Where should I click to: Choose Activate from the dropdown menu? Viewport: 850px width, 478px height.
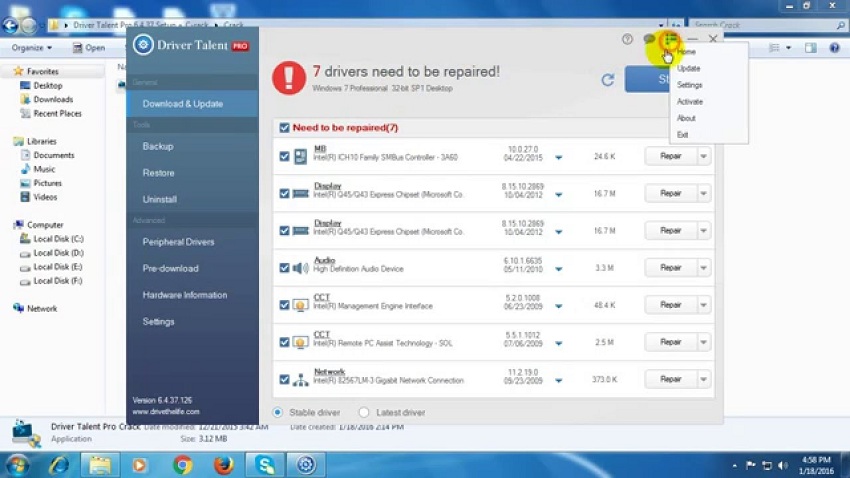[x=690, y=101]
